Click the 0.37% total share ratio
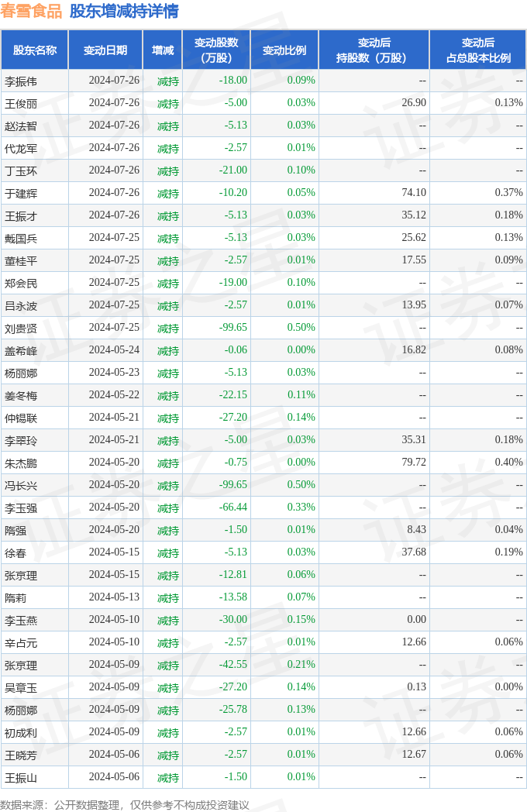The image size is (527, 812). click(509, 193)
